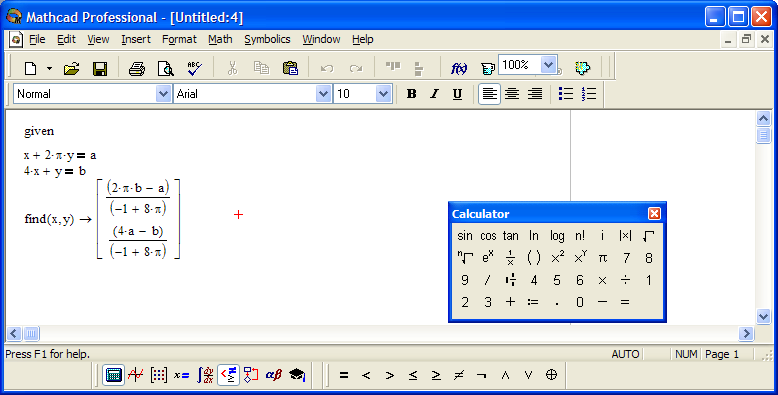Open the 100% zoom dropdown
778x395 pixels.
548,65
